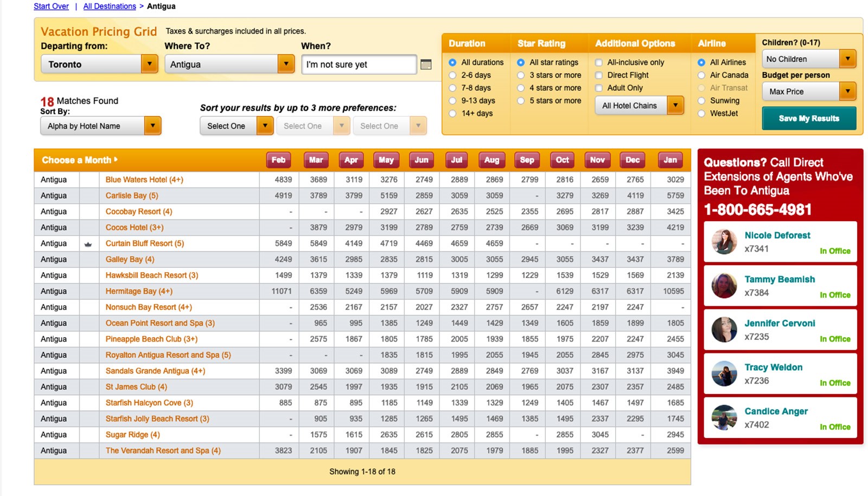
Task: Open the calendar date picker icon
Action: pos(426,65)
